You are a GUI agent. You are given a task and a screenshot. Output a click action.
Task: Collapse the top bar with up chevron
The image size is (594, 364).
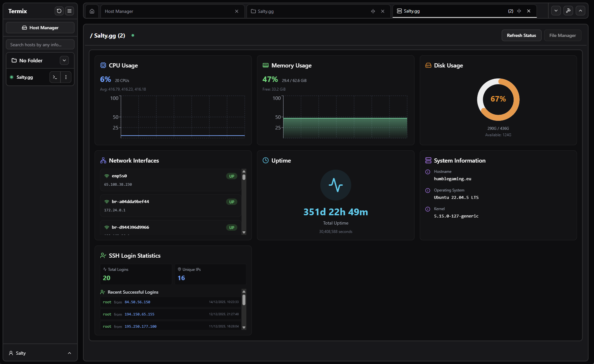(580, 11)
